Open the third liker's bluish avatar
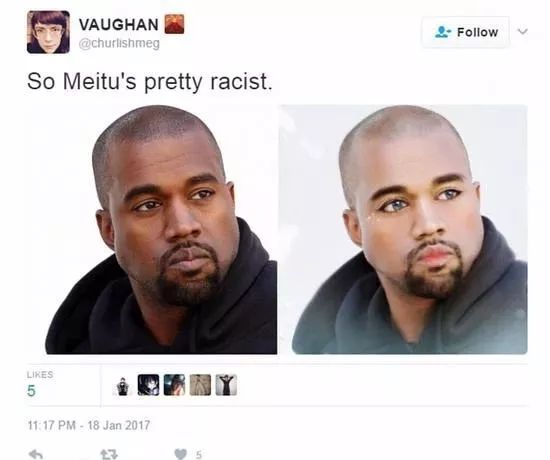The image size is (550, 460). (174, 385)
